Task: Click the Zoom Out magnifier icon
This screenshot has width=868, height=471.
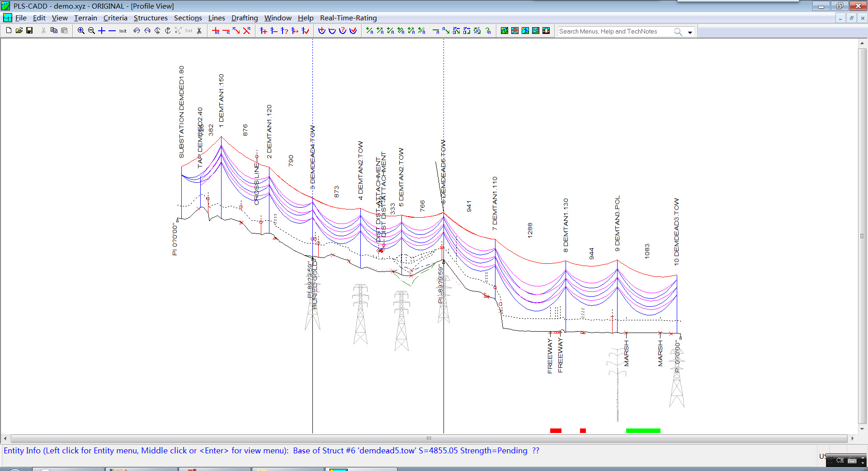Action: coord(91,31)
